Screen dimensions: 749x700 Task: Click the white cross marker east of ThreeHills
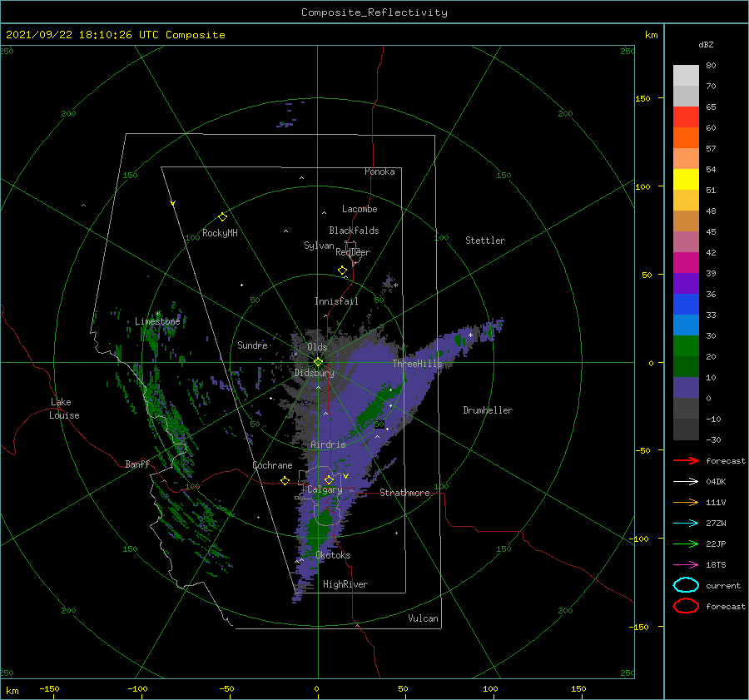pyautogui.click(x=470, y=335)
